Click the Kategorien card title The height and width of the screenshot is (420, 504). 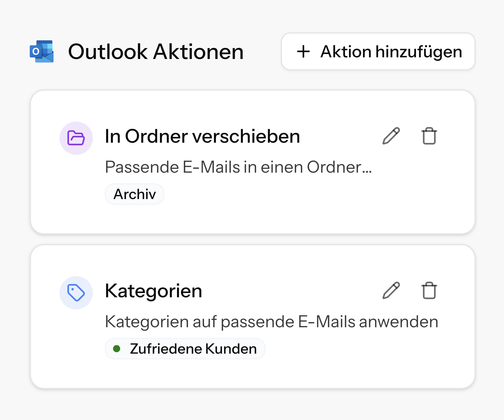pyautogui.click(x=153, y=291)
